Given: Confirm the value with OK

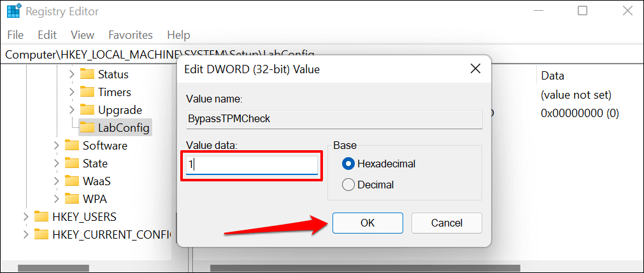Looking at the screenshot, I should 367,223.
